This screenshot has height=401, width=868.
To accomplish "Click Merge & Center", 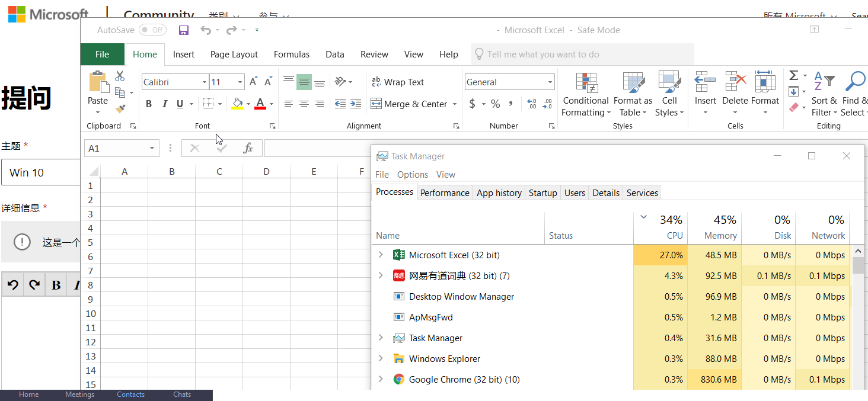I will click(x=409, y=104).
